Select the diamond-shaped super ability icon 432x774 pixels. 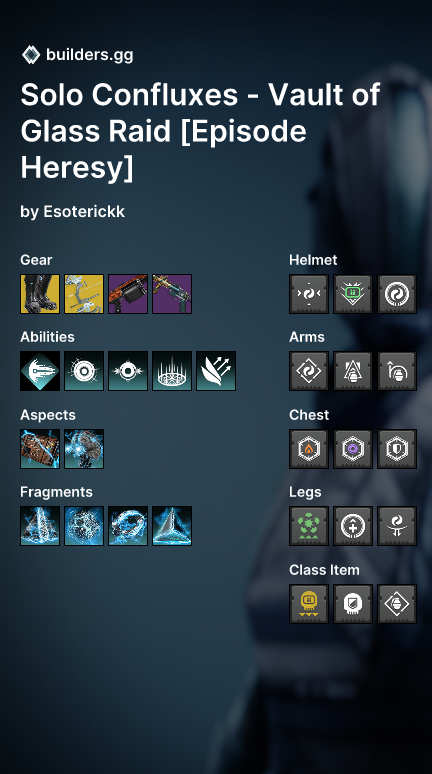(40, 371)
